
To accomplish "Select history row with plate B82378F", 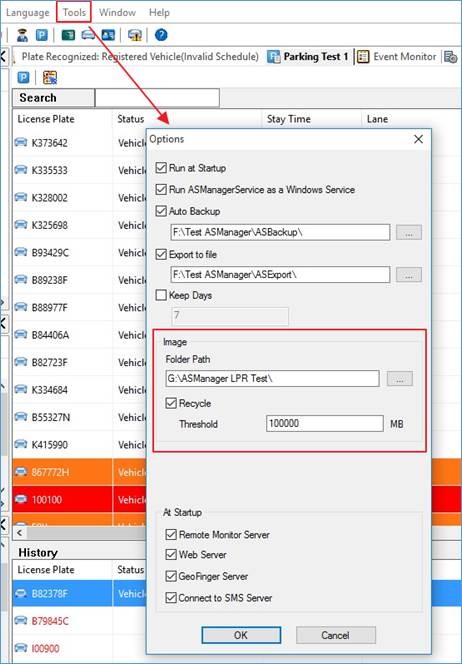I will point(80,594).
